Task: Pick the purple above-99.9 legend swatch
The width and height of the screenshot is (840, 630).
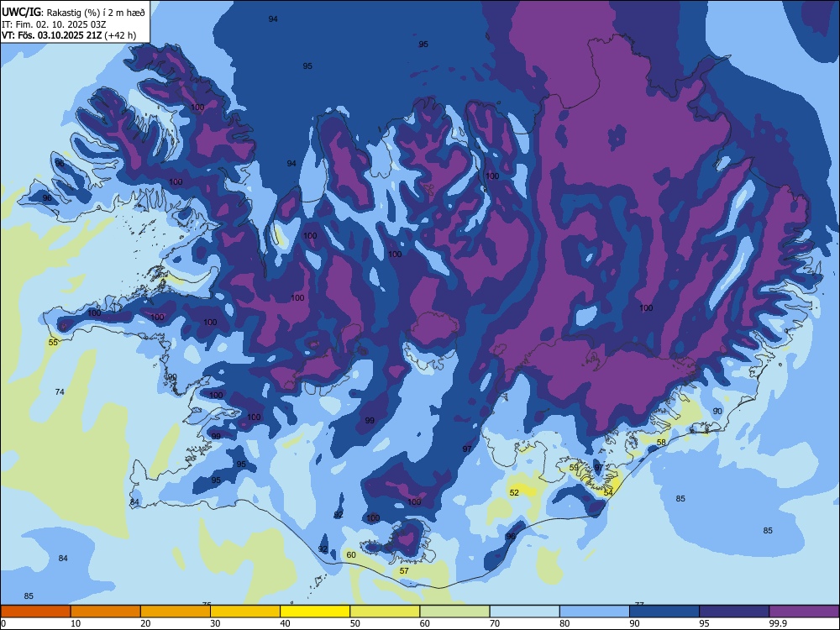Action: (x=804, y=612)
